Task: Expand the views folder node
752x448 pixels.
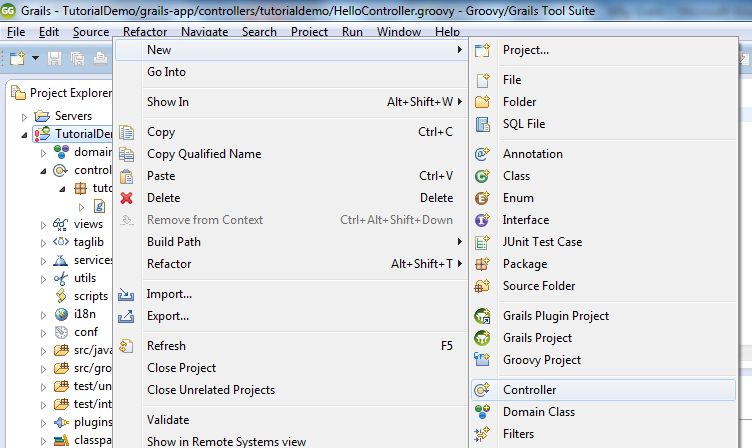Action: 43,225
